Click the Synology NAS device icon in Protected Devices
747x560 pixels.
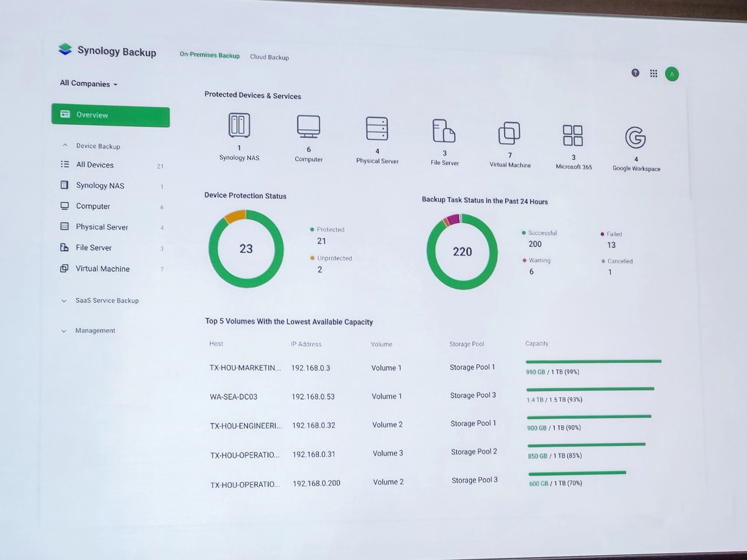point(239,125)
